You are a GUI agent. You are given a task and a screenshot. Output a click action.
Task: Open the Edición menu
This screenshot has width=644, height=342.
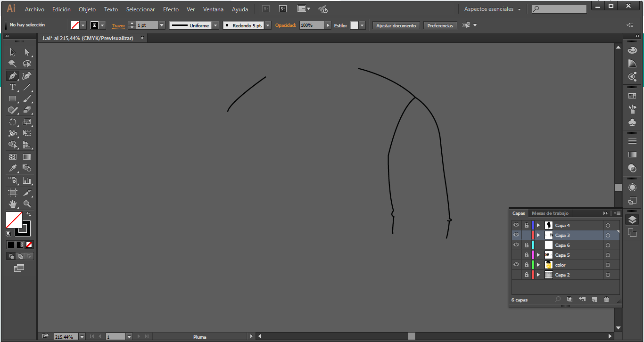coord(61,9)
